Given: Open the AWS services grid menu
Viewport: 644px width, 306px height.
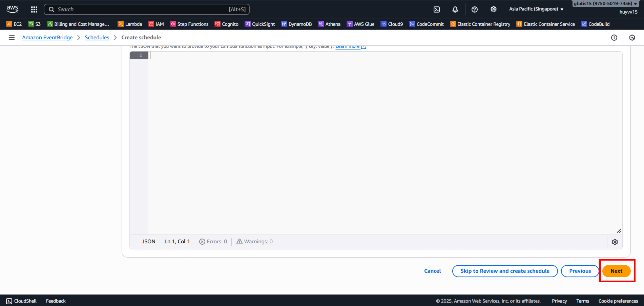Looking at the screenshot, I should 34,9.
